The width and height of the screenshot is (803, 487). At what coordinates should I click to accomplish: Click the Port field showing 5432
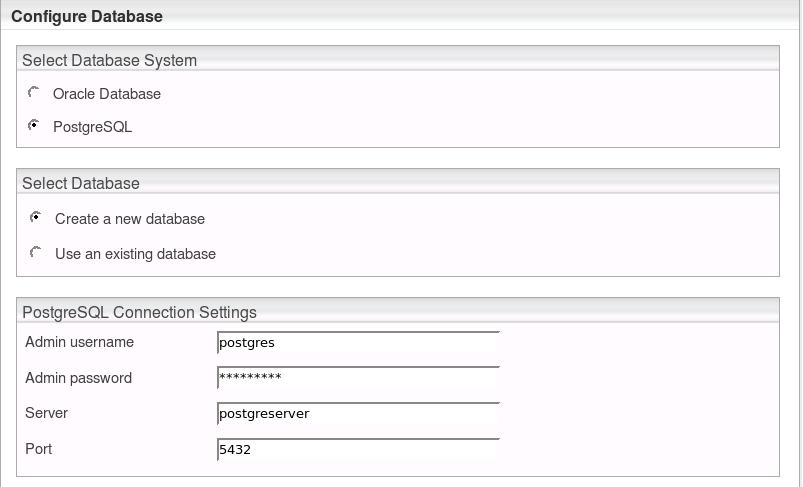click(357, 450)
